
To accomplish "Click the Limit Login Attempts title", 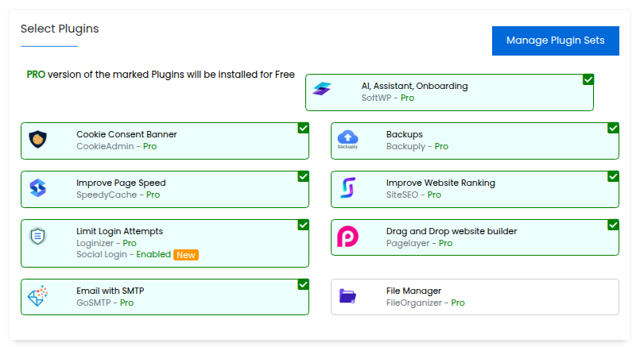I will click(x=119, y=231).
